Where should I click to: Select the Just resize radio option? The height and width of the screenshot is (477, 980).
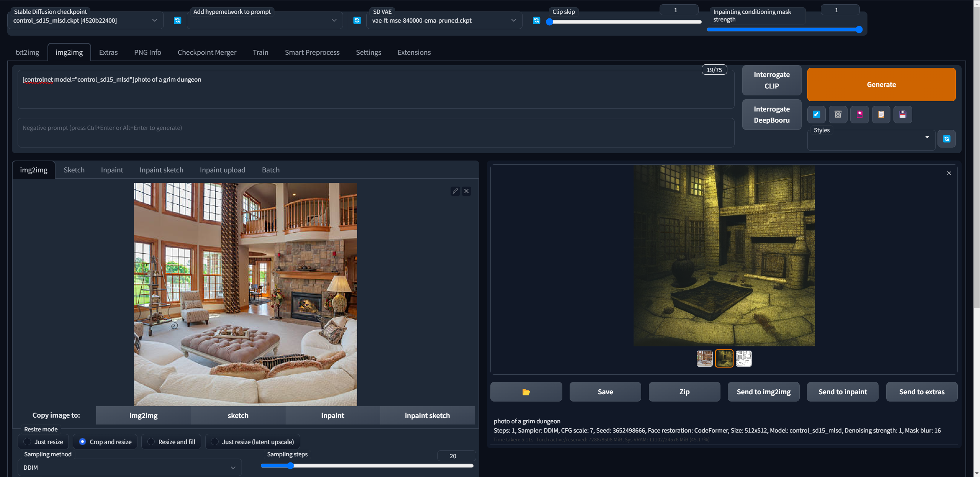28,442
